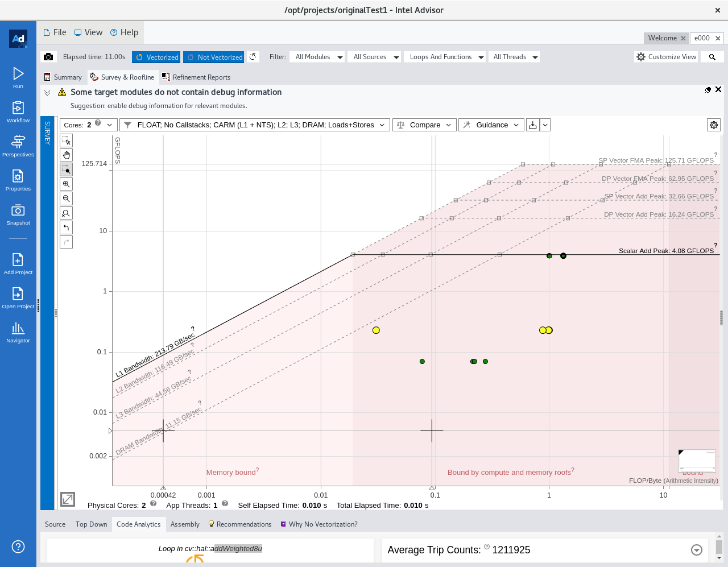The image size is (728, 567).
Task: Switch to the Survey & Roofline tab
Action: [122, 77]
